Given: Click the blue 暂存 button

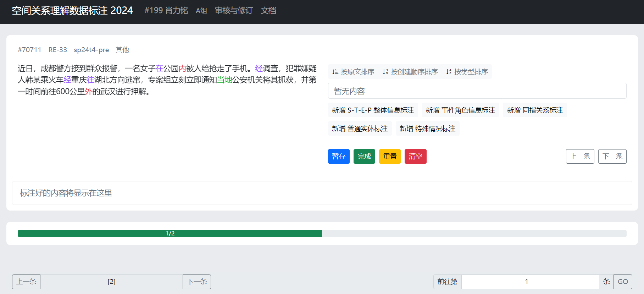Looking at the screenshot, I should (x=339, y=156).
